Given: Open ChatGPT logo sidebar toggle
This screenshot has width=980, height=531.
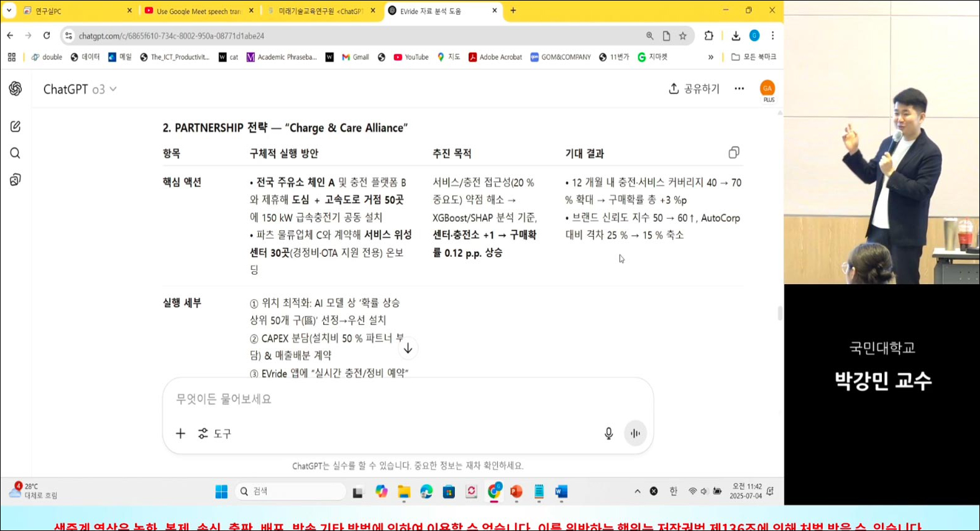Looking at the screenshot, I should [16, 88].
